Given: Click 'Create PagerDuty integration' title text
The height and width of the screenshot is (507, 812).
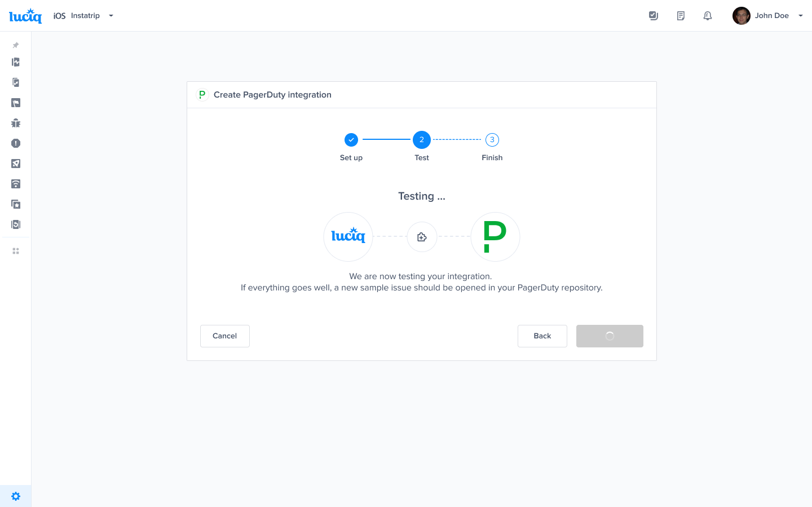Looking at the screenshot, I should [272, 95].
